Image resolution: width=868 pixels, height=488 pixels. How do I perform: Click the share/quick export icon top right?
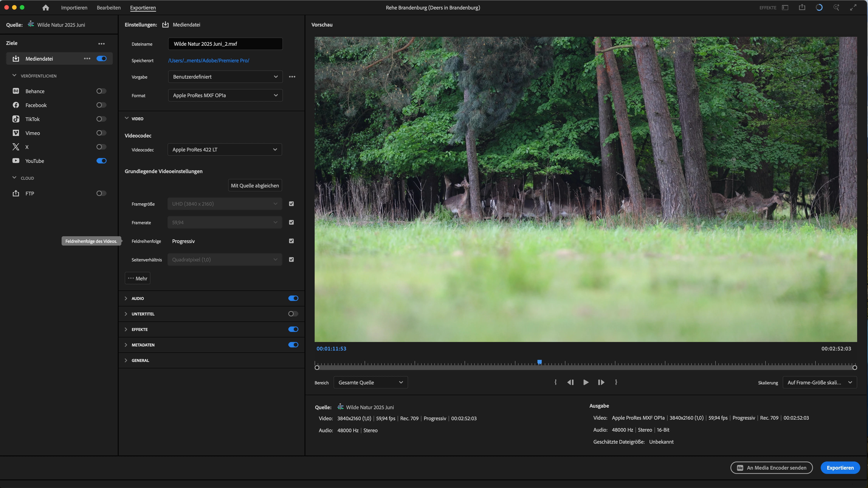click(802, 7)
